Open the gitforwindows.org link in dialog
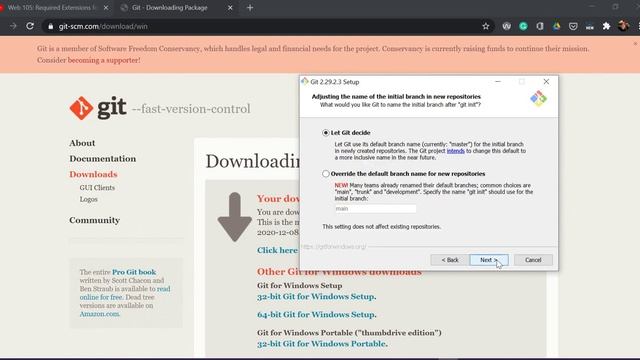640x360 pixels. 334,247
